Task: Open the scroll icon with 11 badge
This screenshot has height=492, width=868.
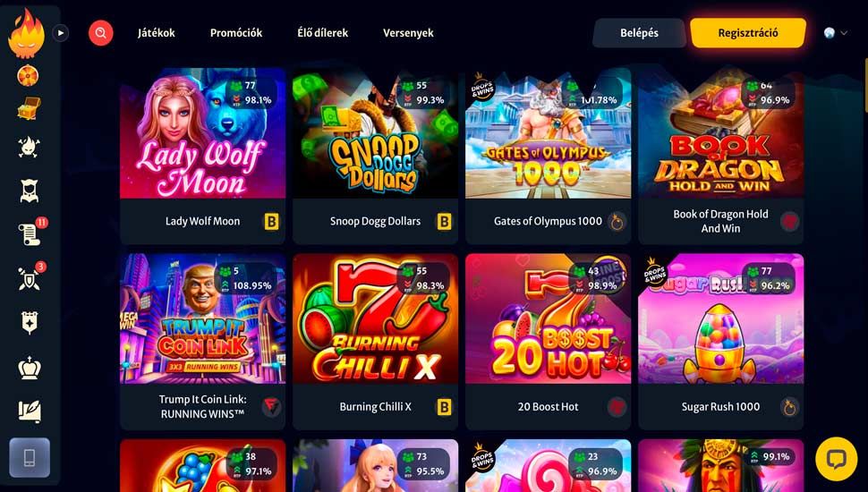Action: (x=30, y=234)
